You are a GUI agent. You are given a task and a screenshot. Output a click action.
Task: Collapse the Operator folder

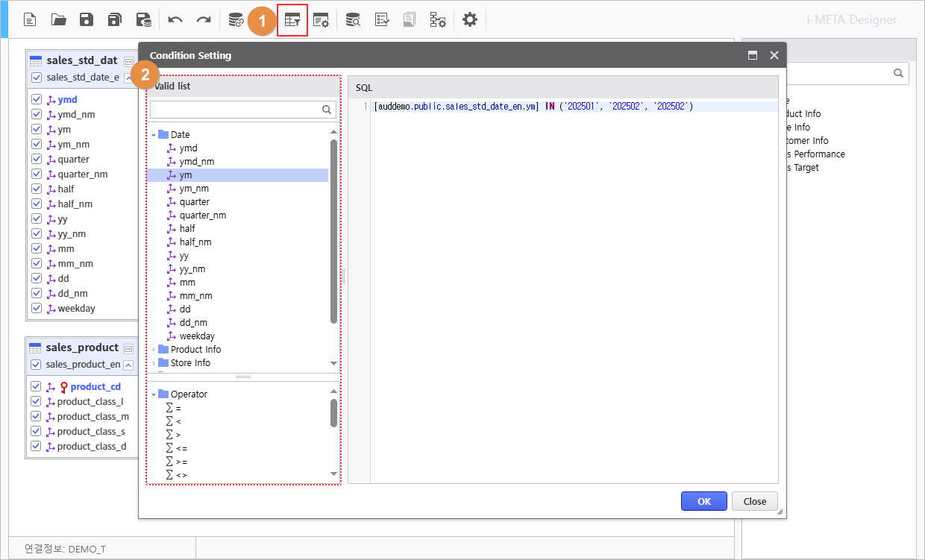tap(154, 394)
